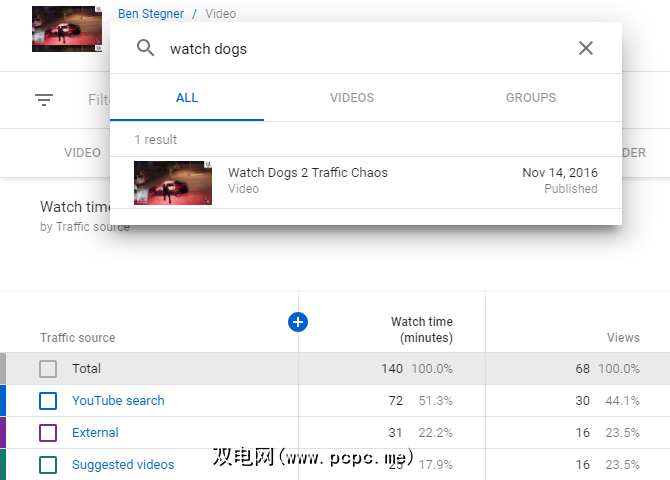Click the 51.3% watch time percentage
Screen dimensions: 670x480
[x=435, y=400]
